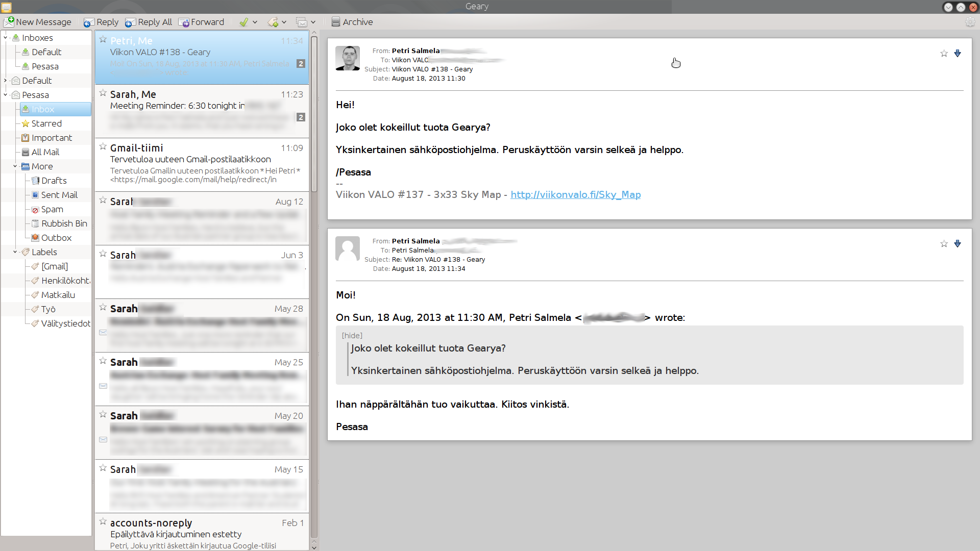This screenshot has width=980, height=551.
Task: Open the Spam folder
Action: click(52, 209)
